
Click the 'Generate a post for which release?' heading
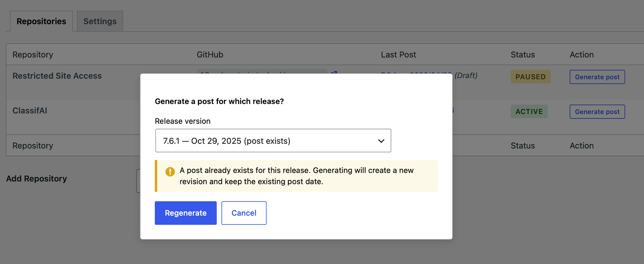pos(219,101)
